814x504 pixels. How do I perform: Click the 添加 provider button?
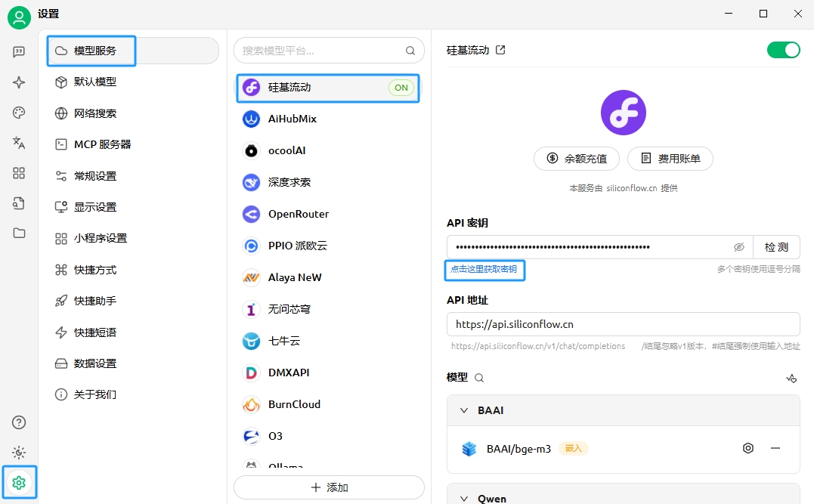pyautogui.click(x=329, y=487)
